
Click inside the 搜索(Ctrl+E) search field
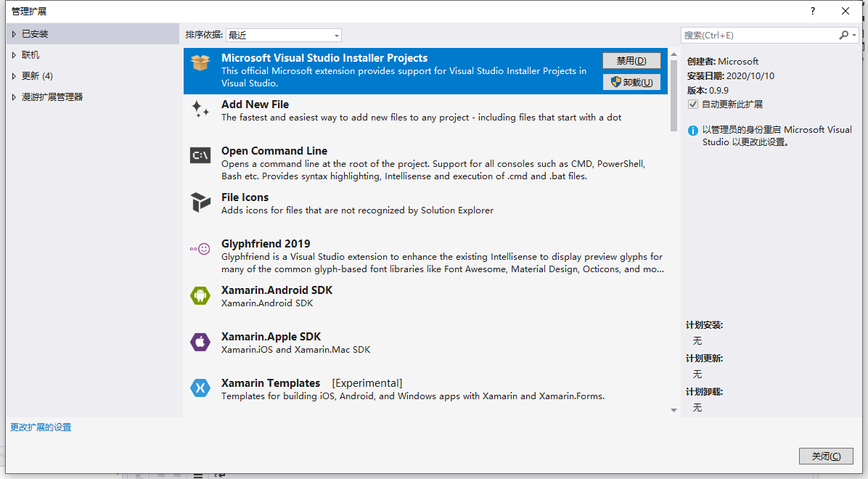[755, 34]
